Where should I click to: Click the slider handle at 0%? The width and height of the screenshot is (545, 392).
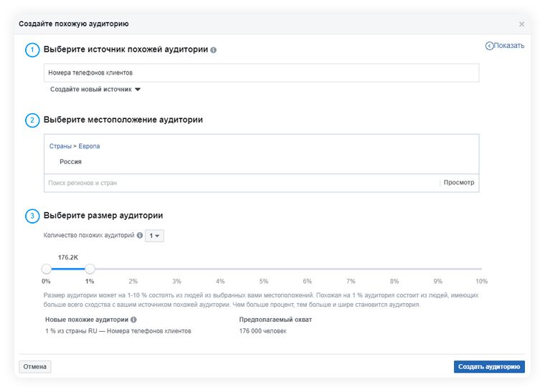(47, 269)
